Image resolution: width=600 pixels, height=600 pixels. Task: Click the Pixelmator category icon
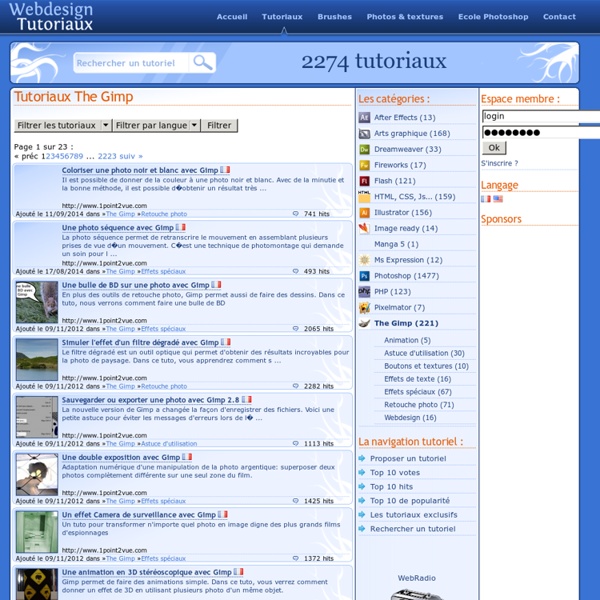(364, 307)
